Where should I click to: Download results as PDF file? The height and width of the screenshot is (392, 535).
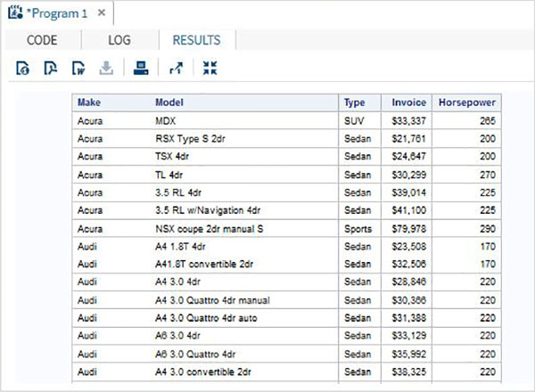pyautogui.click(x=51, y=68)
